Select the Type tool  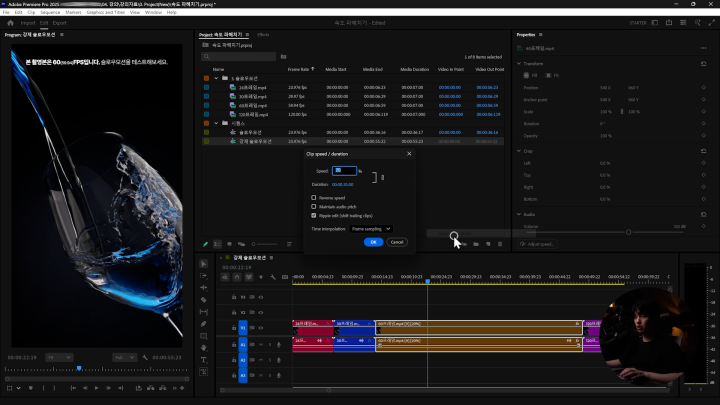(204, 360)
